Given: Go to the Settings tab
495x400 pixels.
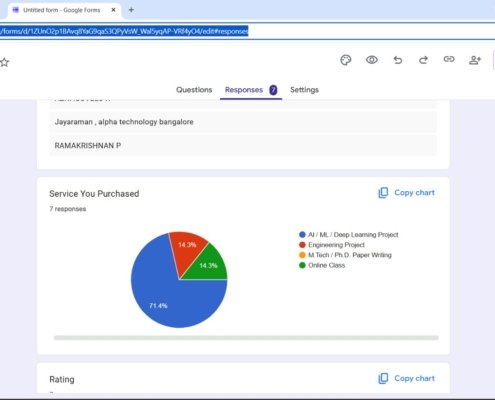Looking at the screenshot, I should (304, 90).
